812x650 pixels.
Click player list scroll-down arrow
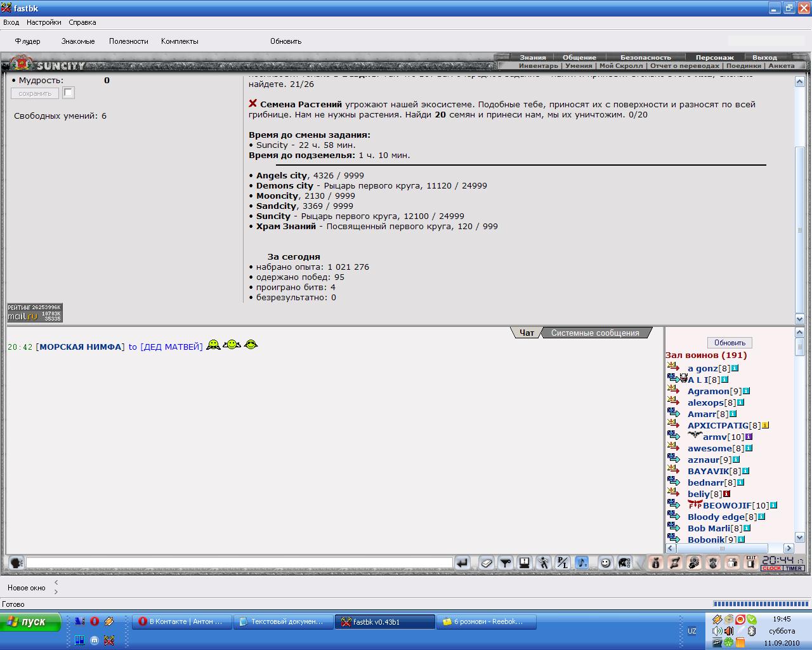799,538
